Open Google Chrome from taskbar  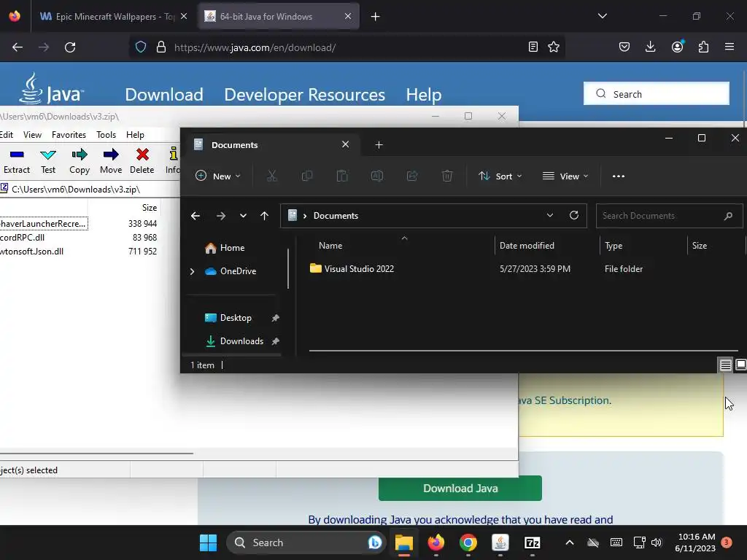point(468,542)
